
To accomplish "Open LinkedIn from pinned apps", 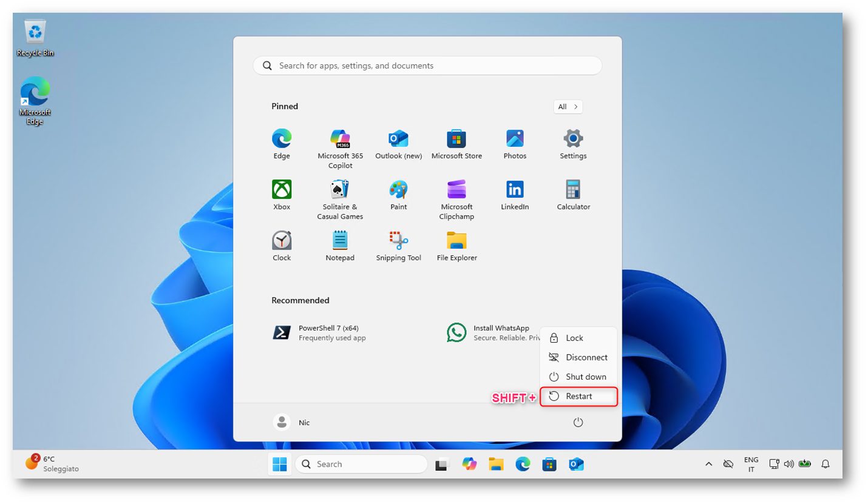I will [515, 195].
